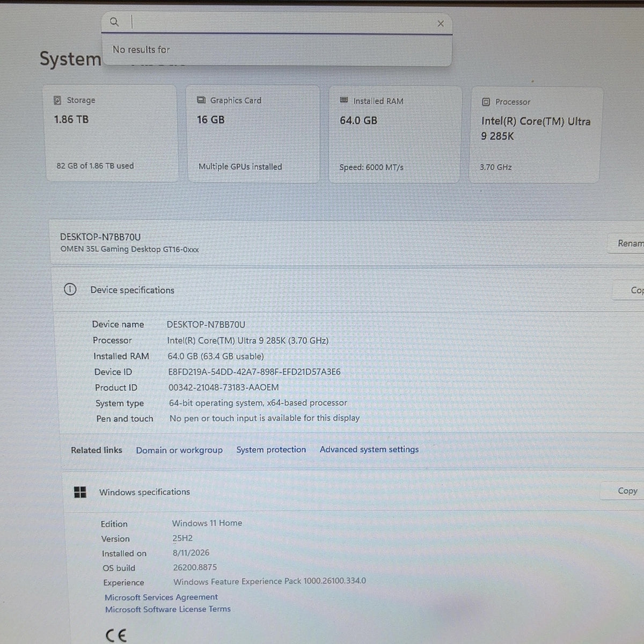Select the Device ID value E8FD219A-54DD-42A7-898F-EFD21D57A3E6
Viewport: 644px width, 644px height.
pyautogui.click(x=254, y=372)
